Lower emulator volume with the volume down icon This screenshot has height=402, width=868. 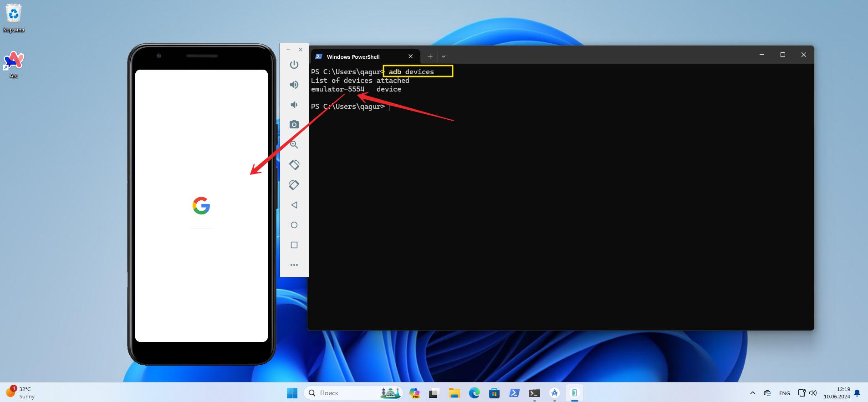click(x=294, y=105)
